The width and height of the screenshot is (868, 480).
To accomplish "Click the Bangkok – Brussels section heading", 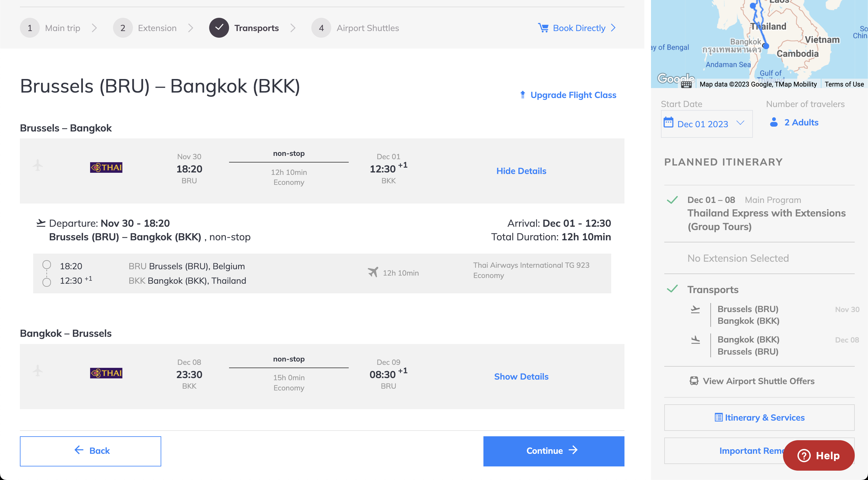I will 66,333.
